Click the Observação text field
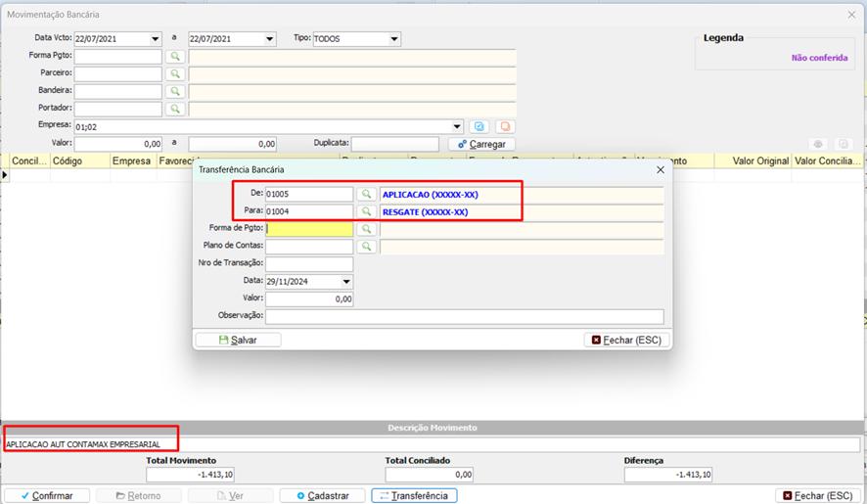 pyautogui.click(x=464, y=317)
